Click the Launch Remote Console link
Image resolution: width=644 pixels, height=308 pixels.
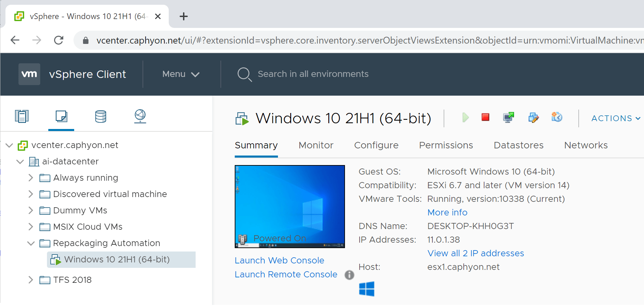pyautogui.click(x=286, y=274)
